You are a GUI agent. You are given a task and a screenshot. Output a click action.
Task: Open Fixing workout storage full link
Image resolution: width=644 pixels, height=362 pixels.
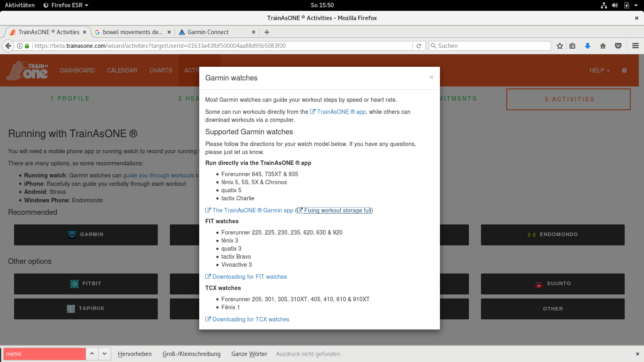[334, 210]
